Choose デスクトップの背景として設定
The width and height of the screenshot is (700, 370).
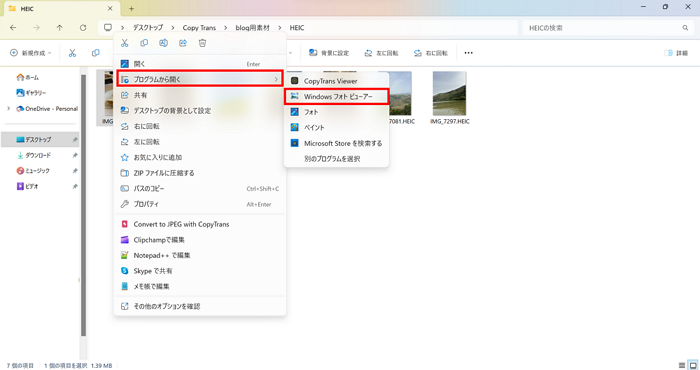click(x=200, y=111)
